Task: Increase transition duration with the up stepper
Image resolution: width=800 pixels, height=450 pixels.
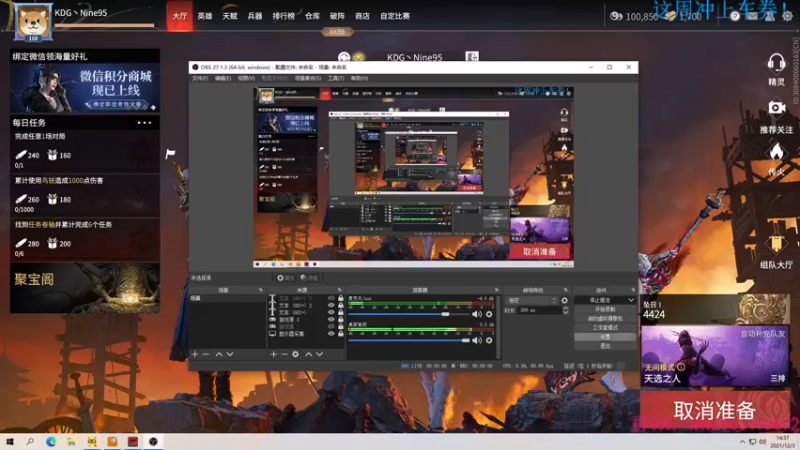Action: (565, 308)
